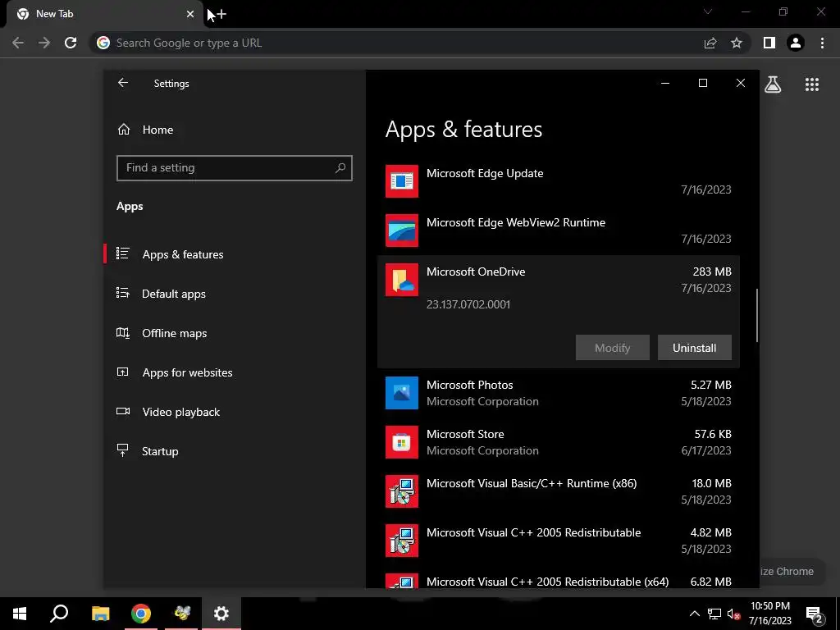Select Microsoft Visual C++ 2005 Redistributable (x64) entry
This screenshot has width=840, height=630.
(x=547, y=582)
